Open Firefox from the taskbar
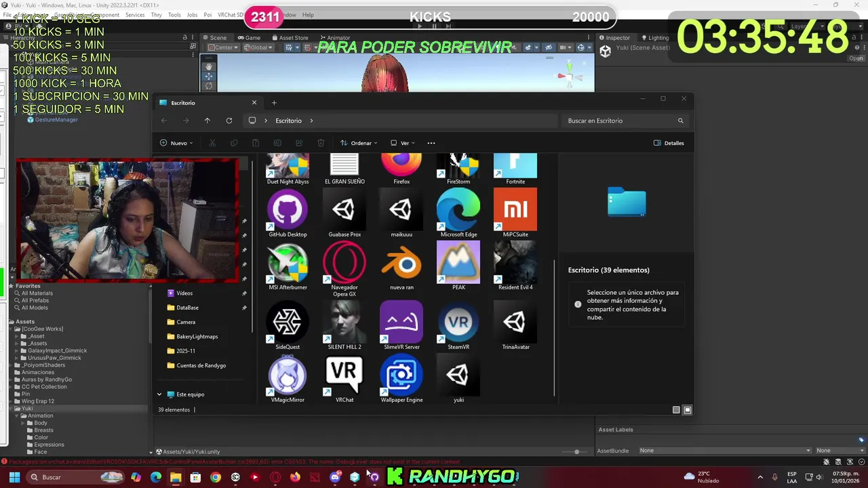The height and width of the screenshot is (488, 868). point(294,477)
